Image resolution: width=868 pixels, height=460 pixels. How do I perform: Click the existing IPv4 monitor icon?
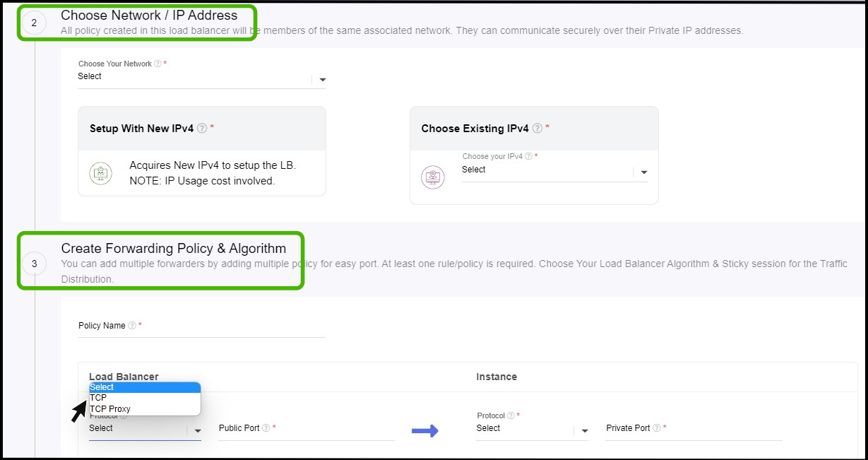[432, 177]
